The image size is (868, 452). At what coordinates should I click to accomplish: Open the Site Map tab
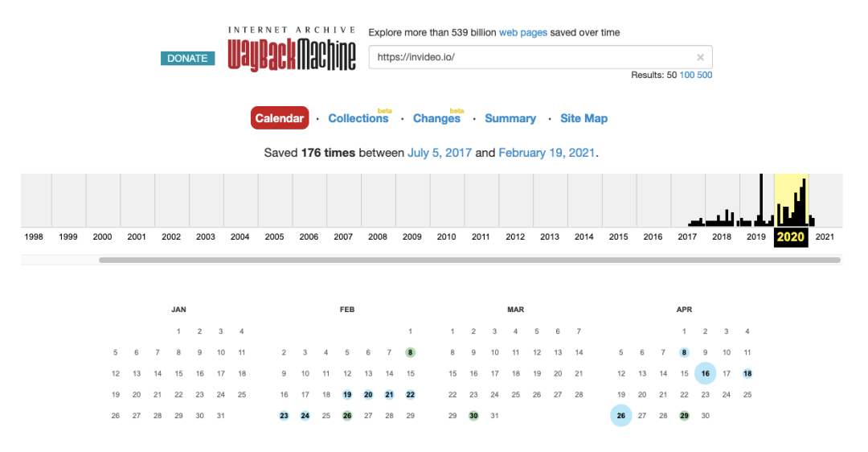pyautogui.click(x=584, y=118)
